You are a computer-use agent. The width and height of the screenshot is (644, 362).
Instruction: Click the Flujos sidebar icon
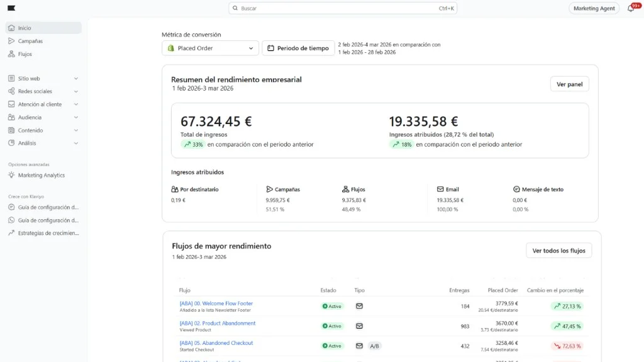click(11, 54)
